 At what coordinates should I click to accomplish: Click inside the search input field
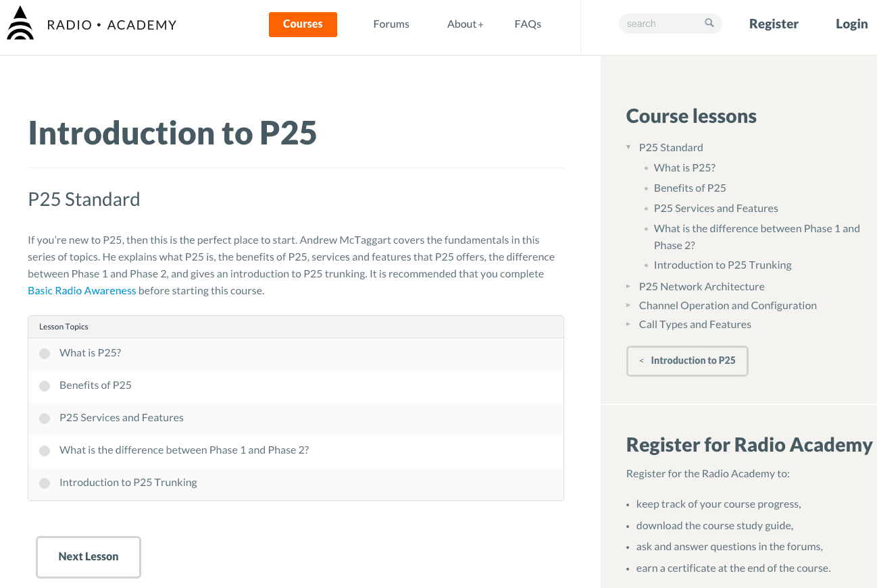659,23
